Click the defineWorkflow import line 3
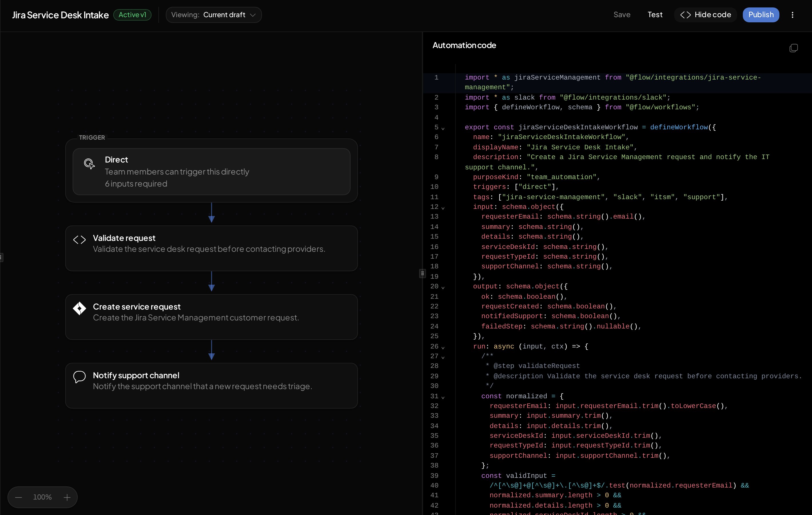812x515 pixels. click(582, 107)
